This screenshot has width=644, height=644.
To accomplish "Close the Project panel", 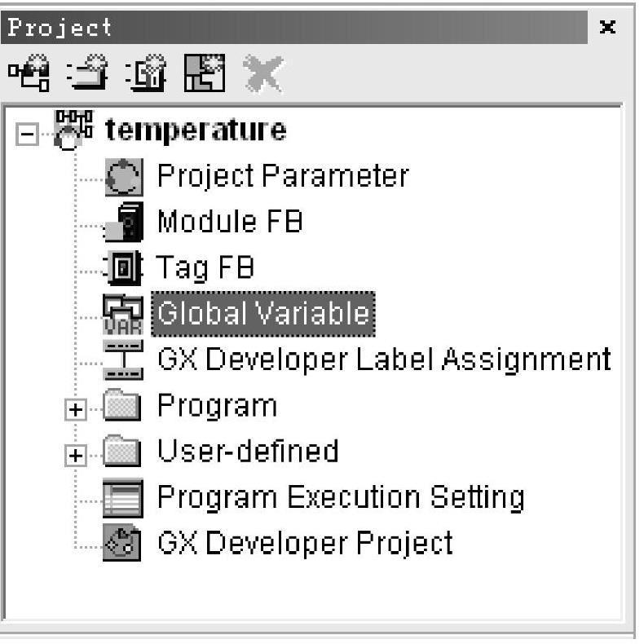I will click(607, 27).
